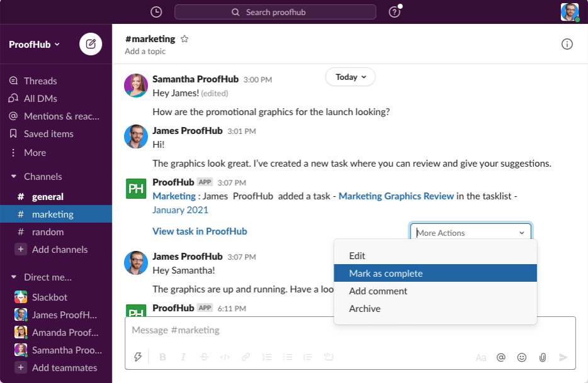The image size is (588, 383).
Task: Mention someone with the @ icon
Action: point(501,357)
